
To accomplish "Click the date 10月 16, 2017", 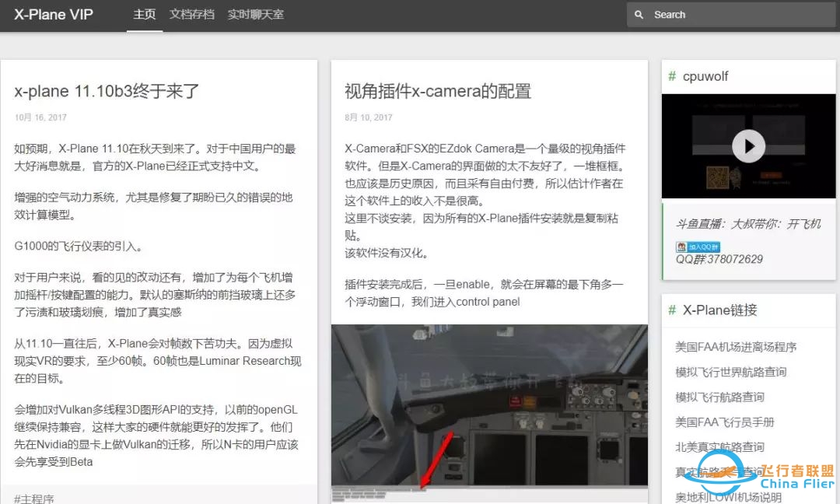I will pos(40,117).
